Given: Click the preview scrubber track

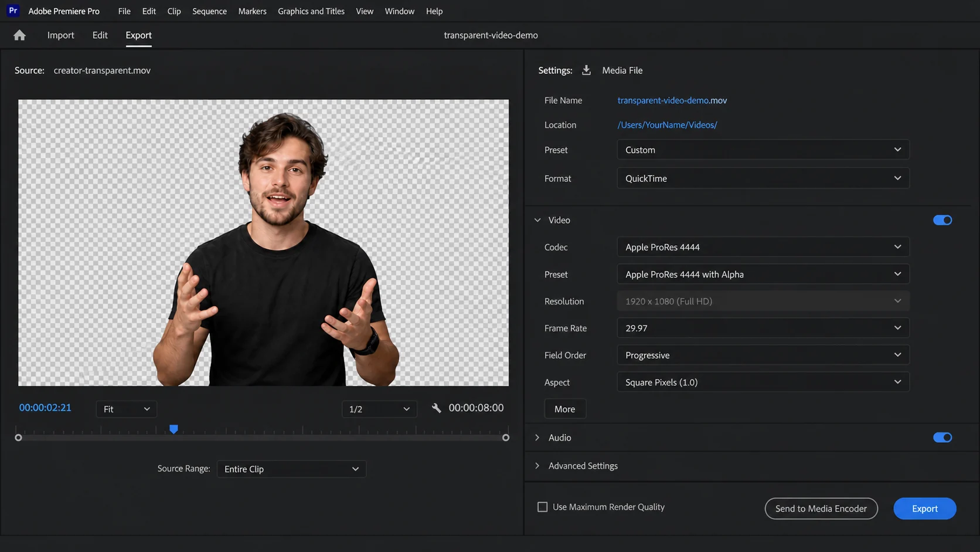Looking at the screenshot, I should coord(262,438).
